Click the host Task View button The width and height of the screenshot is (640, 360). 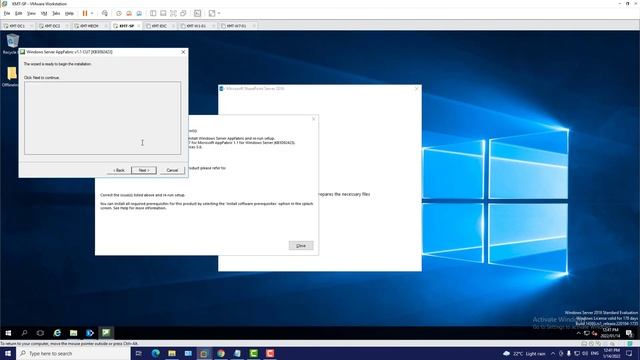point(139,353)
